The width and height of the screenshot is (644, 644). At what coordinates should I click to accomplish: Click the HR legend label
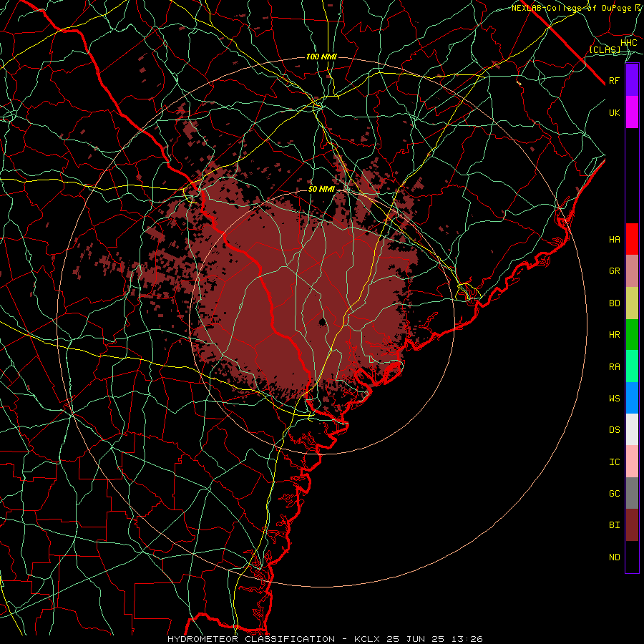point(614,335)
